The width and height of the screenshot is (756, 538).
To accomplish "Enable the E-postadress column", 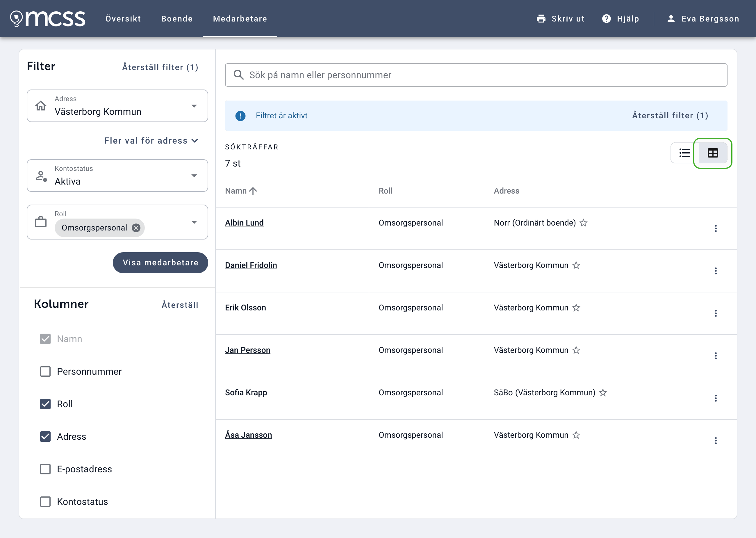I will (x=45, y=469).
